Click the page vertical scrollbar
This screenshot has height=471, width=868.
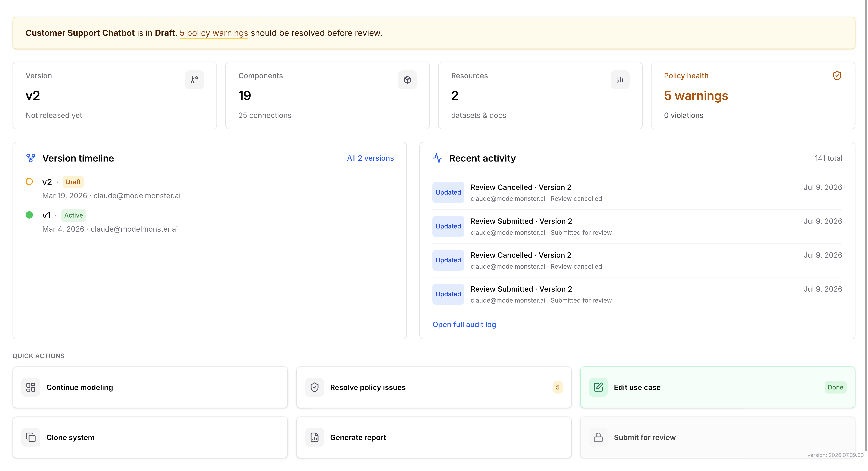click(x=866, y=226)
